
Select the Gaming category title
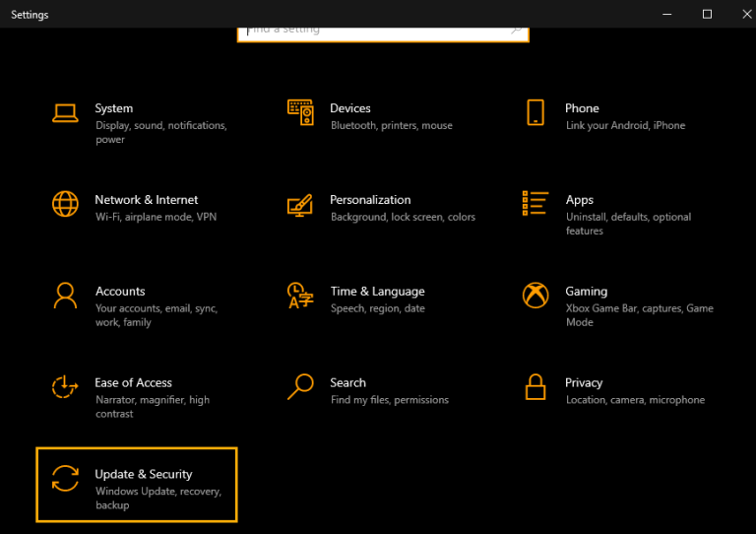587,292
